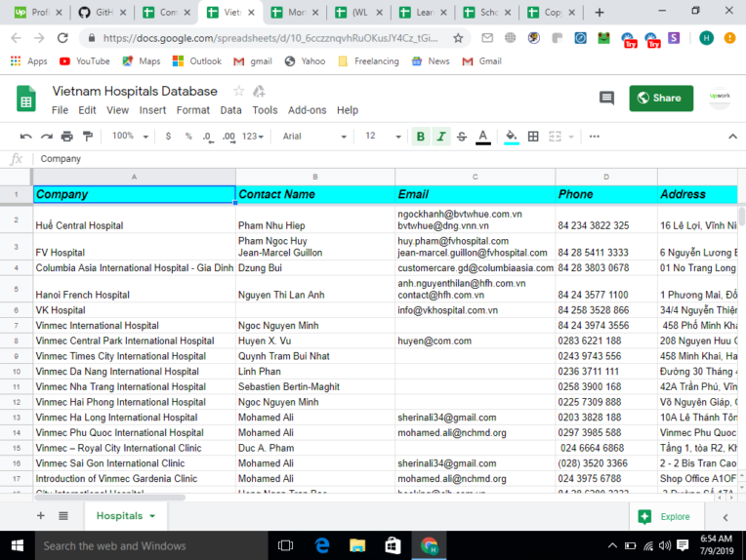Toggle bold formatting
The height and width of the screenshot is (560, 746).
click(x=421, y=137)
